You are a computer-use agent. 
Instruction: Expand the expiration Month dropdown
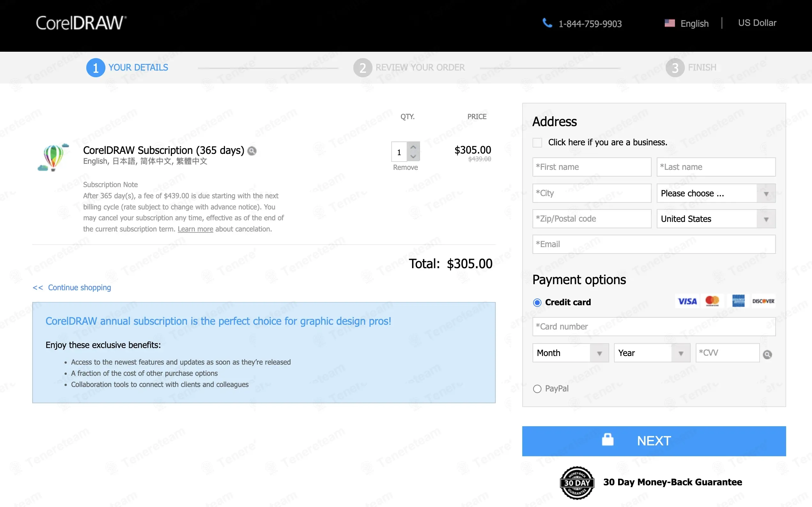570,353
